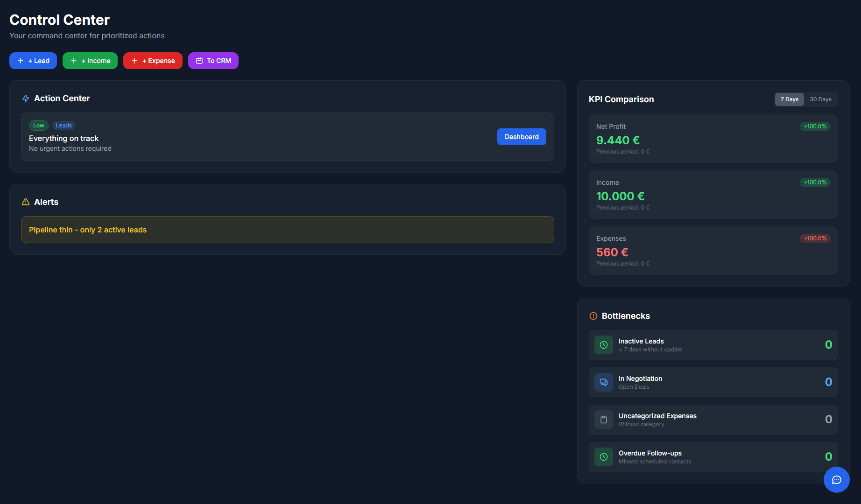Open the floating chat bubble
Screen dimensions: 861x504
pyautogui.click(x=837, y=480)
